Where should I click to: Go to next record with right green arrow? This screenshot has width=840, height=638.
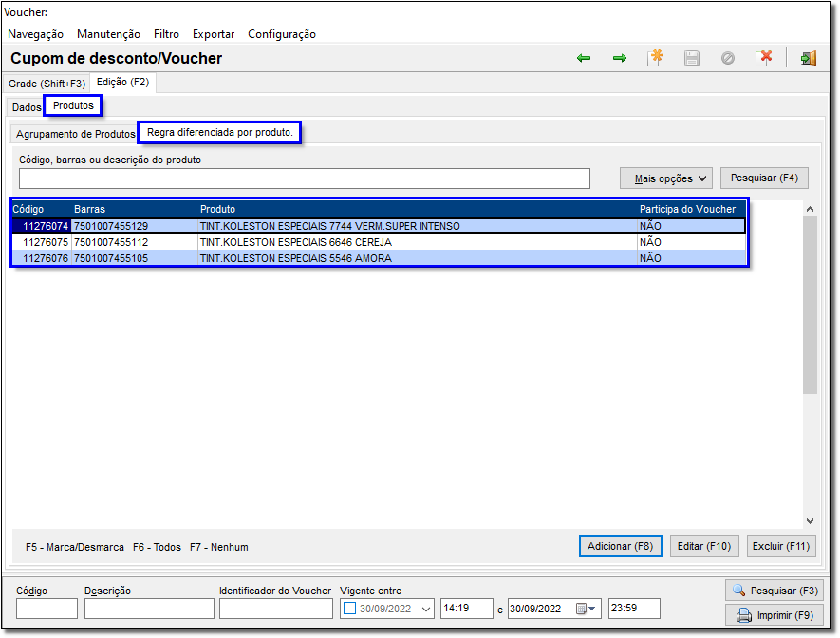[620, 58]
